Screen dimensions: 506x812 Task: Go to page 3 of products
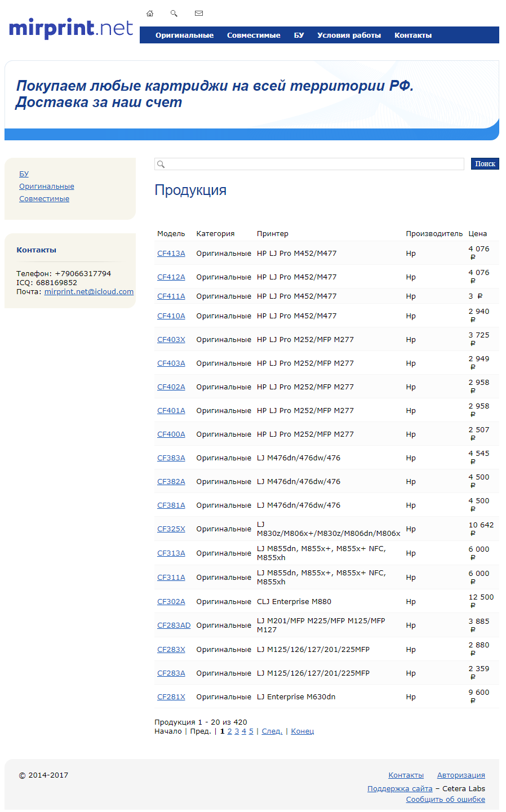click(x=237, y=731)
